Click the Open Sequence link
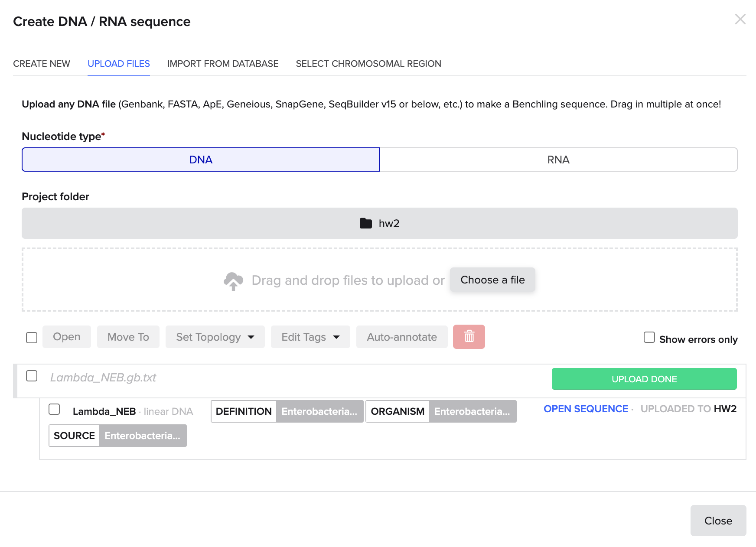This screenshot has height=547, width=756. (586, 409)
